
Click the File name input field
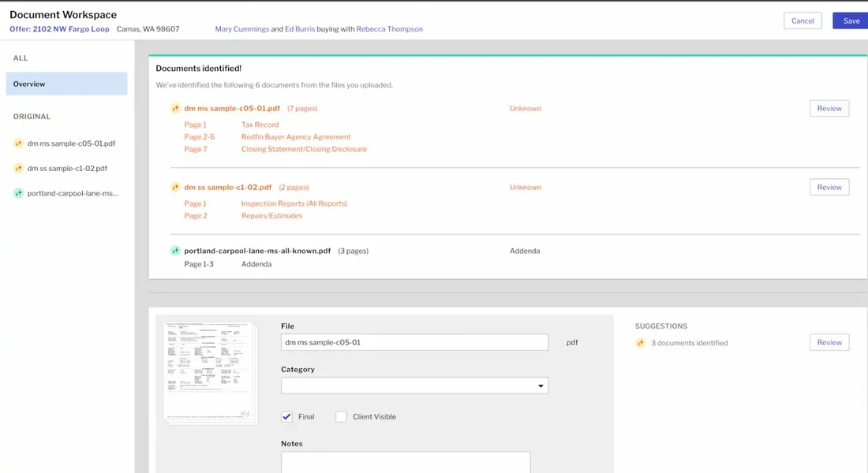click(x=414, y=342)
